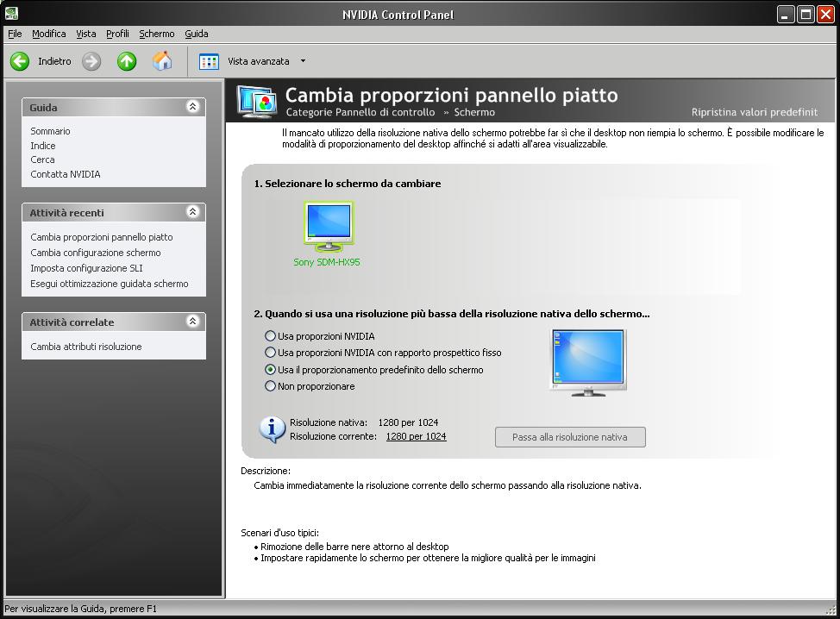840x619 pixels.
Task: Click Passa alla risoluzione nativa button
Action: pyautogui.click(x=570, y=437)
